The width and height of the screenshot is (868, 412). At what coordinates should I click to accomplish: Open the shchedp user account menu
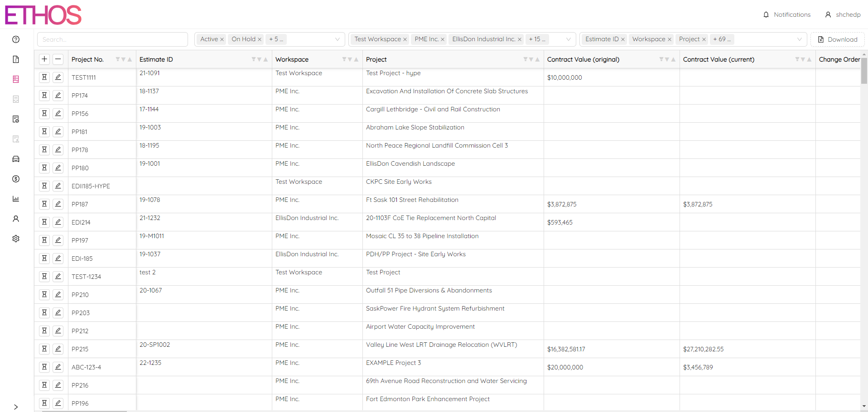(x=843, y=14)
